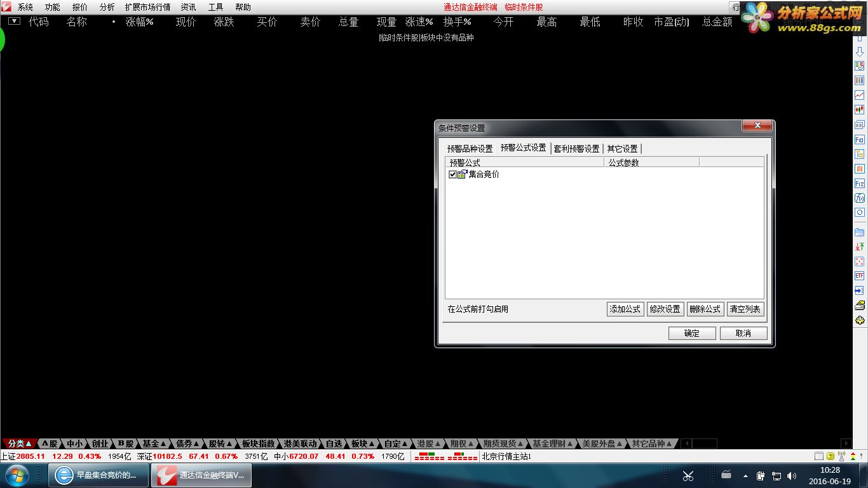The height and width of the screenshot is (488, 868).
Task: Expand the 基金▲ bottom tab menu
Action: coord(154,444)
